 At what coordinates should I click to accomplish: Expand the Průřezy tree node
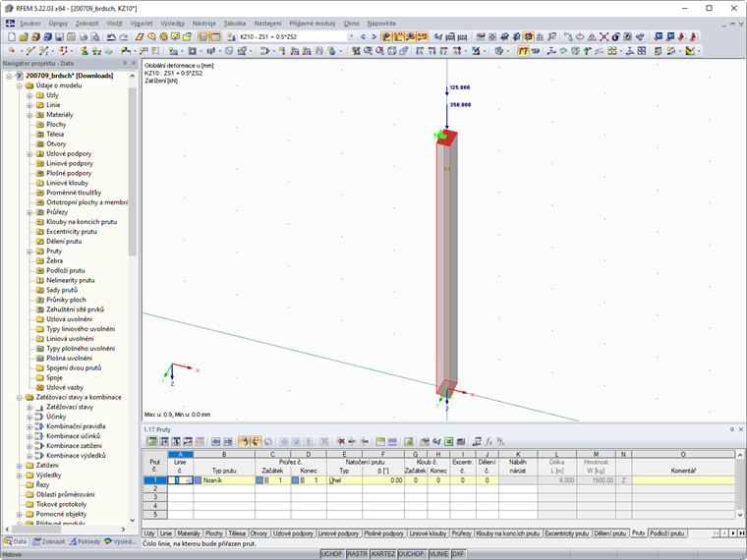[x=29, y=212]
